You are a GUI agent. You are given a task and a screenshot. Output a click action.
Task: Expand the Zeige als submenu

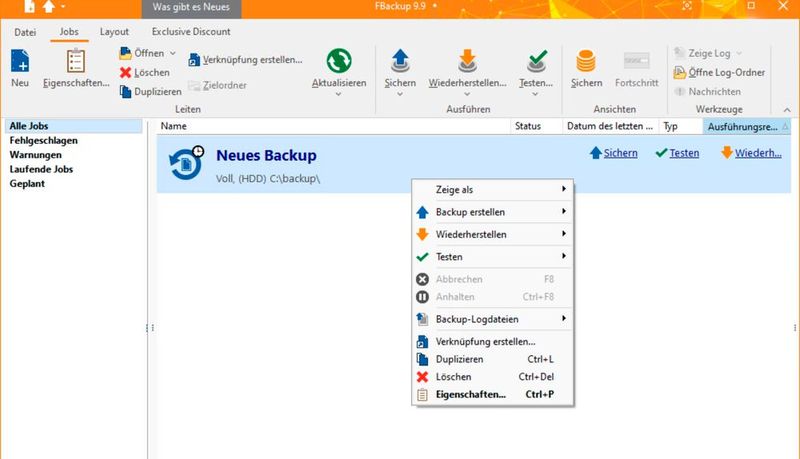[493, 190]
